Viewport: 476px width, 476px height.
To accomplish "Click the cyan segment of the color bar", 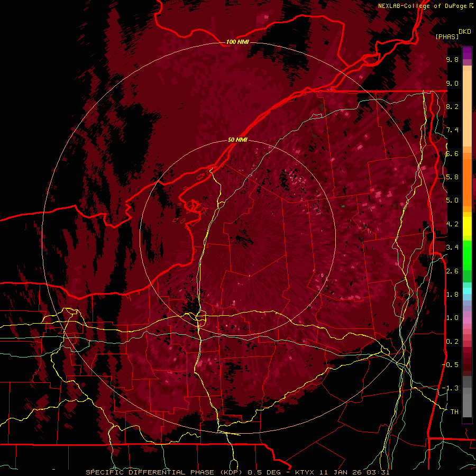I will click(x=467, y=290).
